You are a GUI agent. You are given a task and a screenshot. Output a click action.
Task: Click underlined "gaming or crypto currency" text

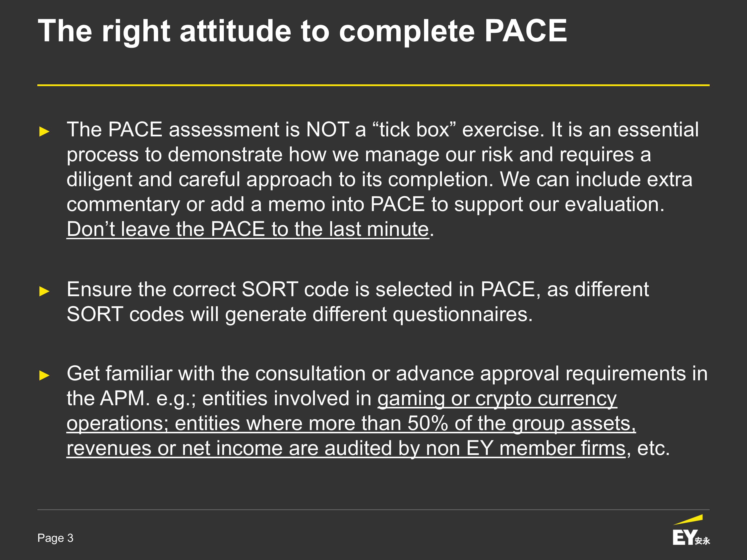pyautogui.click(x=497, y=399)
